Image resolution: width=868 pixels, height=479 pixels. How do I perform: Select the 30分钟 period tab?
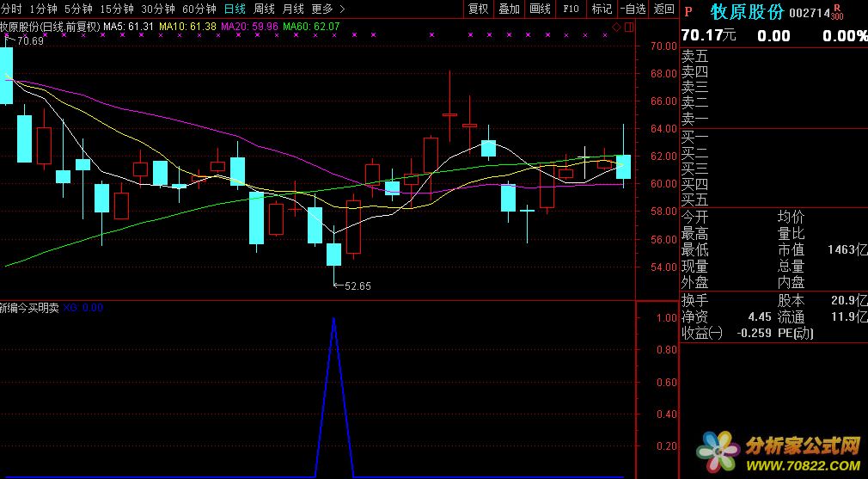[x=158, y=9]
